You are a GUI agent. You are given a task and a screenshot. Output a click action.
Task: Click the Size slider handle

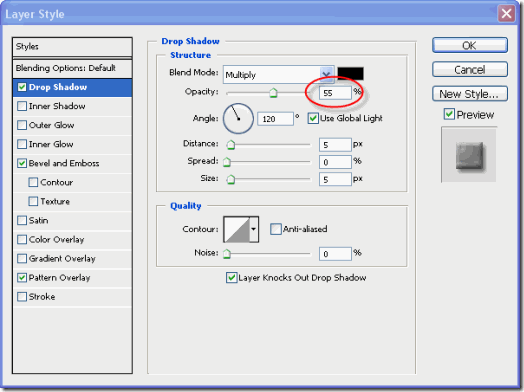pyautogui.click(x=231, y=180)
